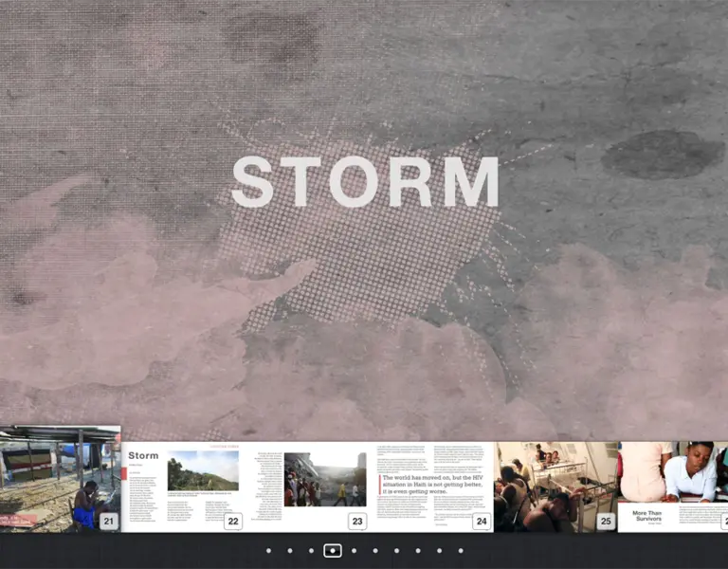Jump to the sixth section dot
728x569 pixels.
point(375,550)
